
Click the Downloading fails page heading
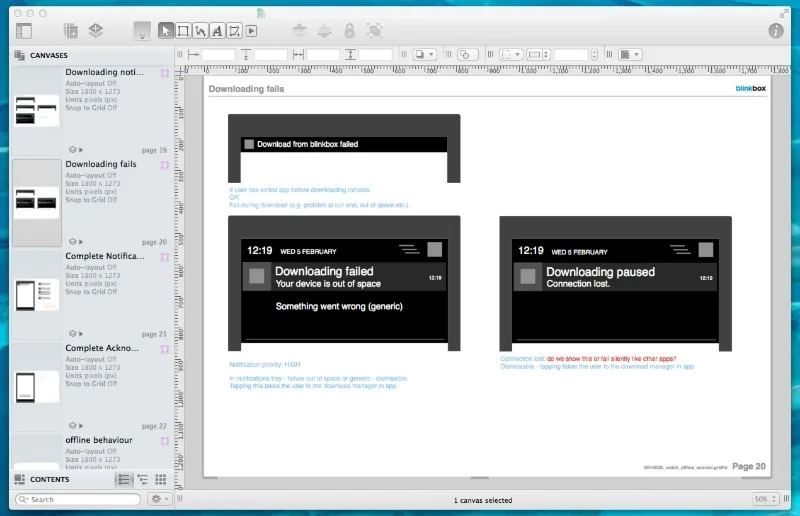246,89
